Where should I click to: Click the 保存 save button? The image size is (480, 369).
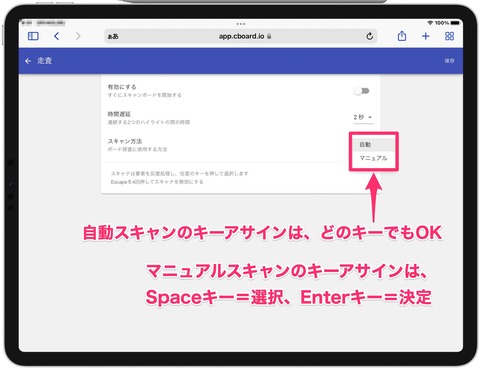pos(449,61)
